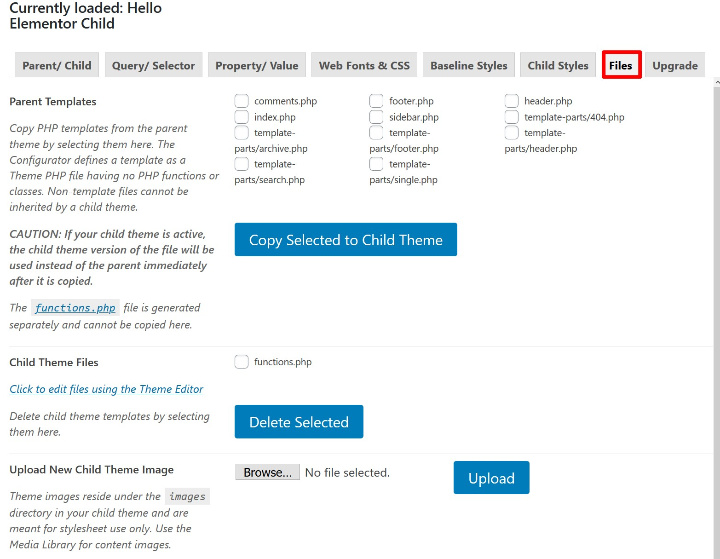
Task: Open the Parent/ Child tab
Action: click(56, 65)
